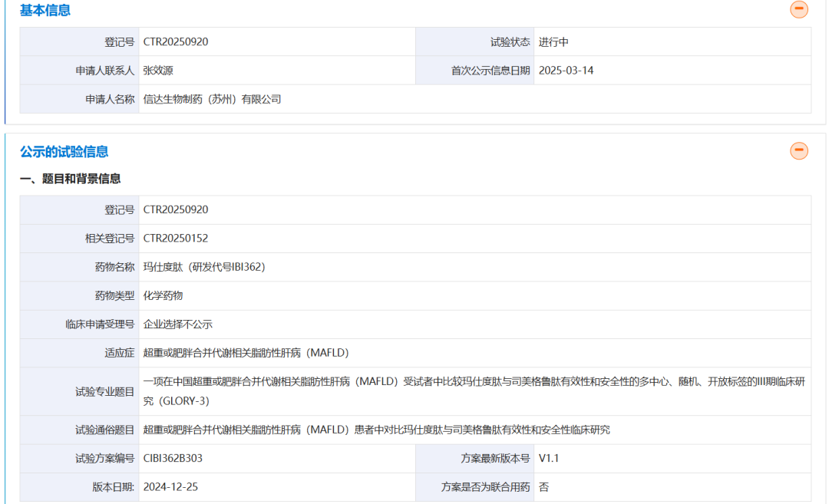Click related registration number CTR20250152
This screenshot has height=504, width=829.
pyautogui.click(x=176, y=239)
